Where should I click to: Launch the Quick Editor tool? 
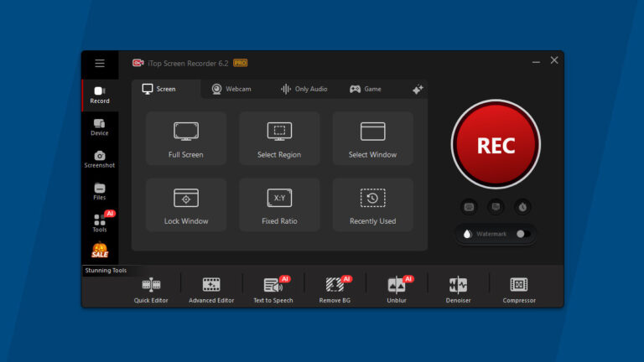pyautogui.click(x=152, y=289)
